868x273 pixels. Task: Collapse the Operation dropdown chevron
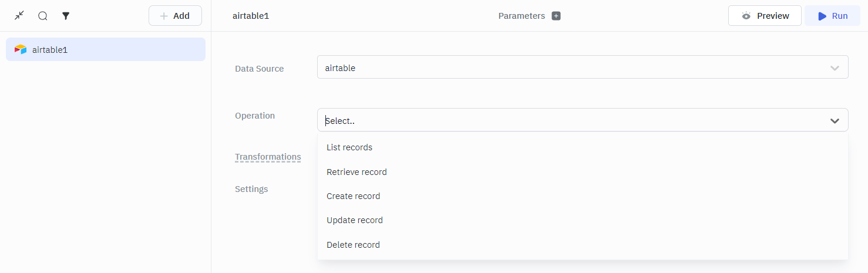(835, 121)
